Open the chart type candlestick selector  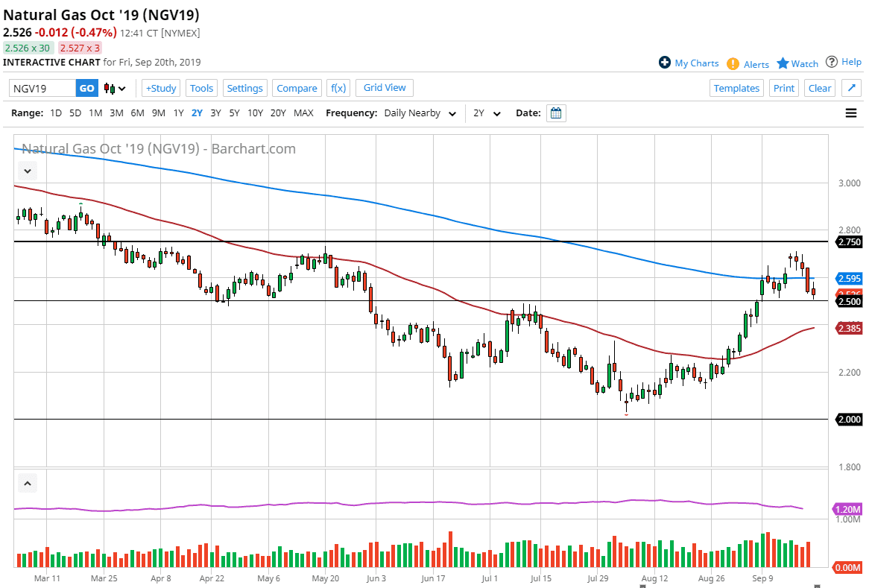(x=115, y=88)
